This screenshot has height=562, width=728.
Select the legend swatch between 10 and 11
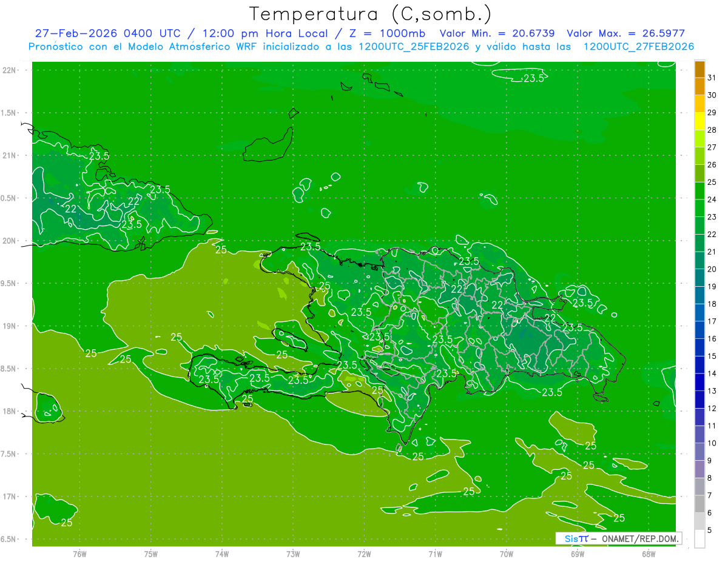[700, 435]
